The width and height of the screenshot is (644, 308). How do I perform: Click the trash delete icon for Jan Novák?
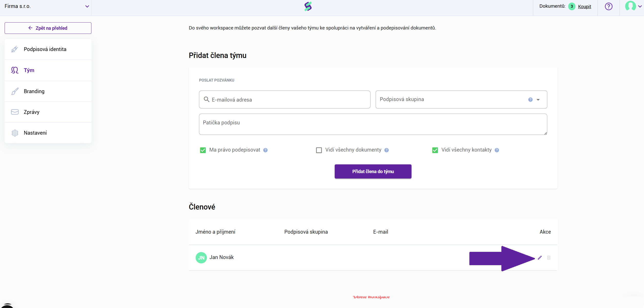[x=548, y=257]
